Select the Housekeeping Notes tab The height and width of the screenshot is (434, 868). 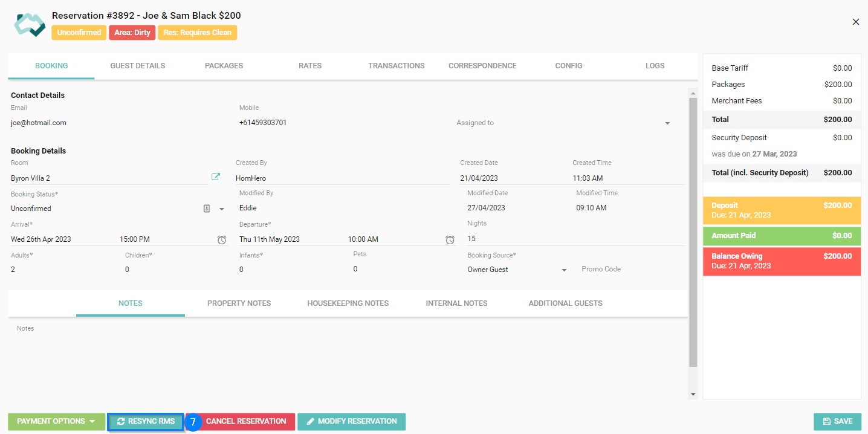(348, 303)
